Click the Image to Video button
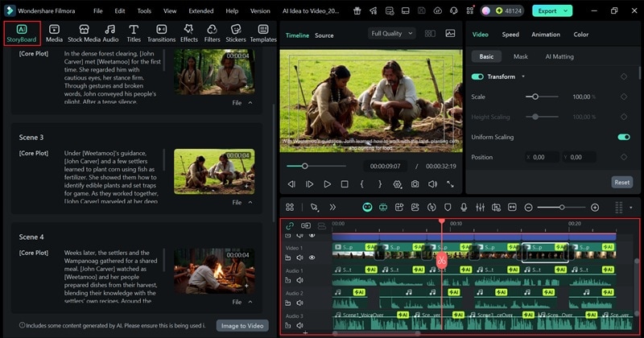Viewport: 644px width, 338px height. click(x=242, y=326)
